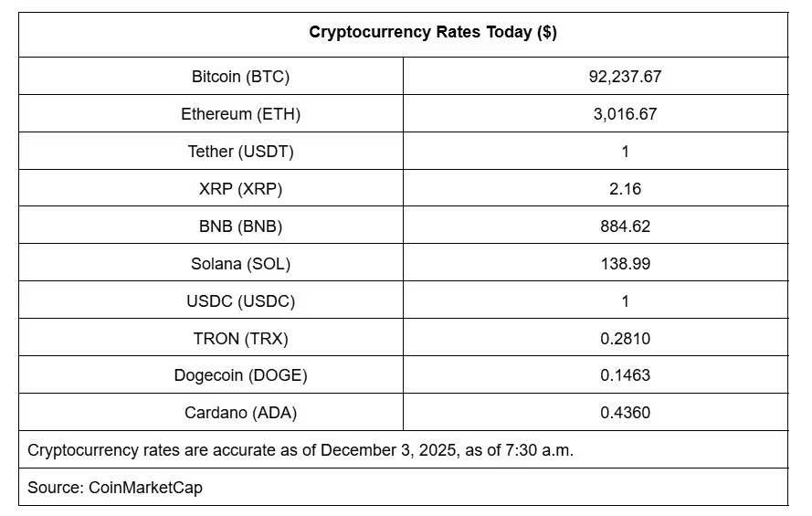The width and height of the screenshot is (812, 516).
Task: Click the TRON price 0.2810
Action: click(x=625, y=339)
